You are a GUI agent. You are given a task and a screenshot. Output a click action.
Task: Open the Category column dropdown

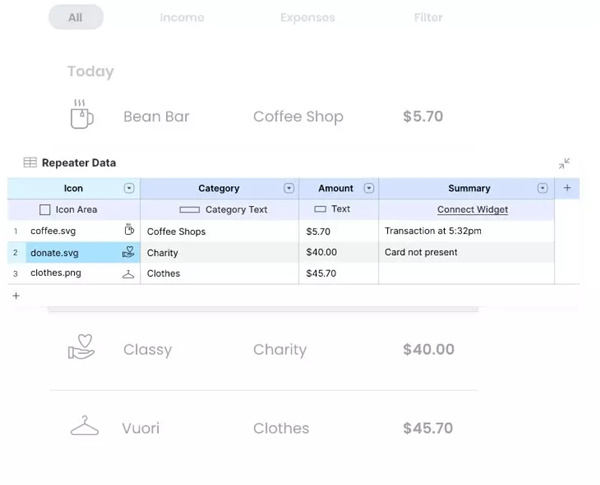[x=289, y=188]
